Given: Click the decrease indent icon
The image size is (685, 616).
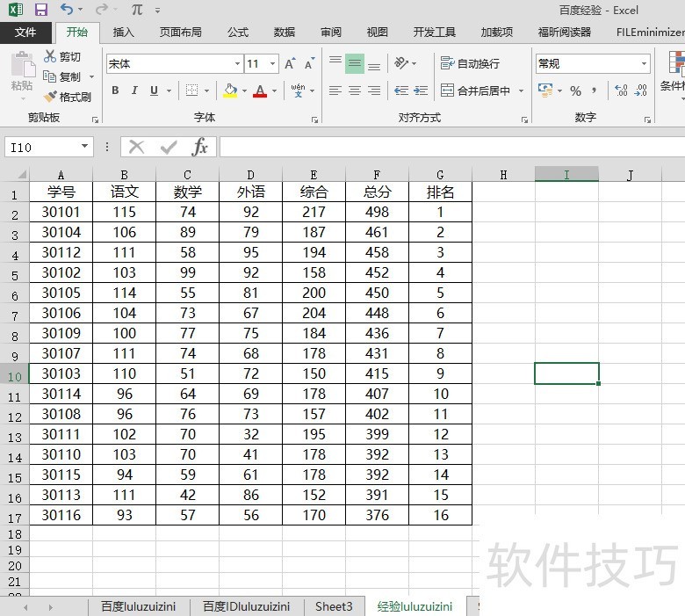Looking at the screenshot, I should 401,91.
